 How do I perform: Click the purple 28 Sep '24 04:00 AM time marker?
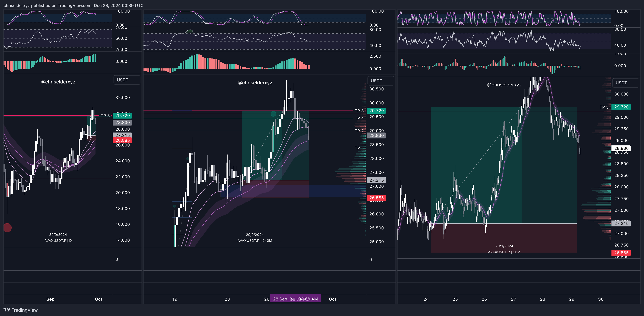coord(295,299)
